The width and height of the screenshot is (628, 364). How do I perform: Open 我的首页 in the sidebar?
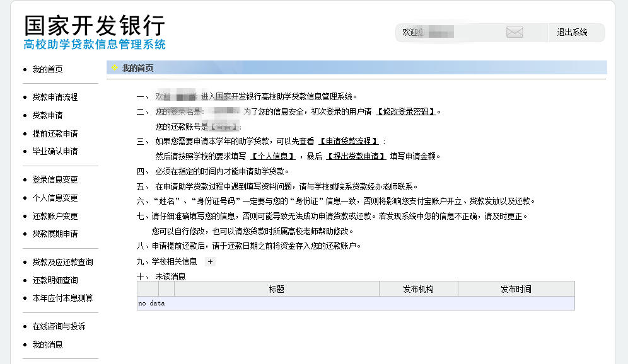(x=48, y=69)
